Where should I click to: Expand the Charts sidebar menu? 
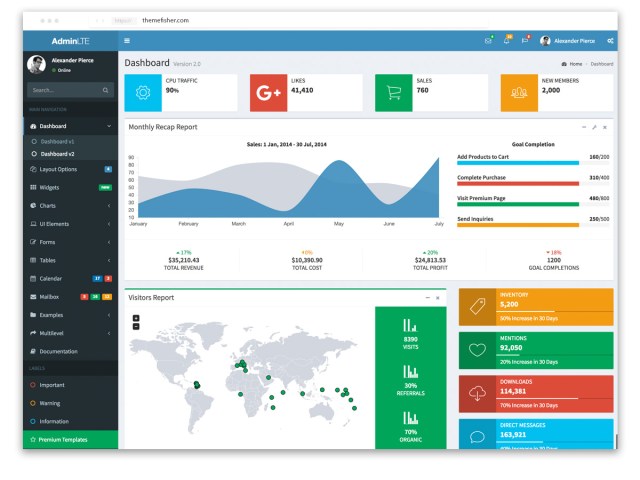(x=70, y=205)
